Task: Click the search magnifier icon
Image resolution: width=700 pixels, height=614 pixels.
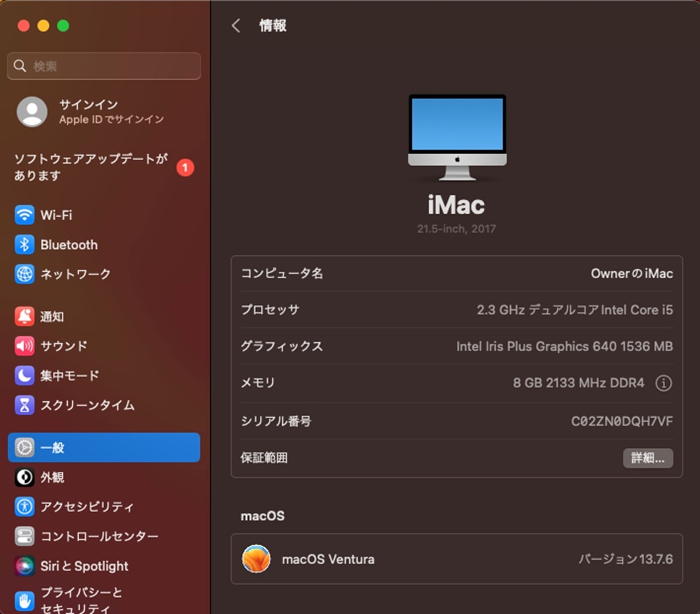Action: (x=20, y=66)
